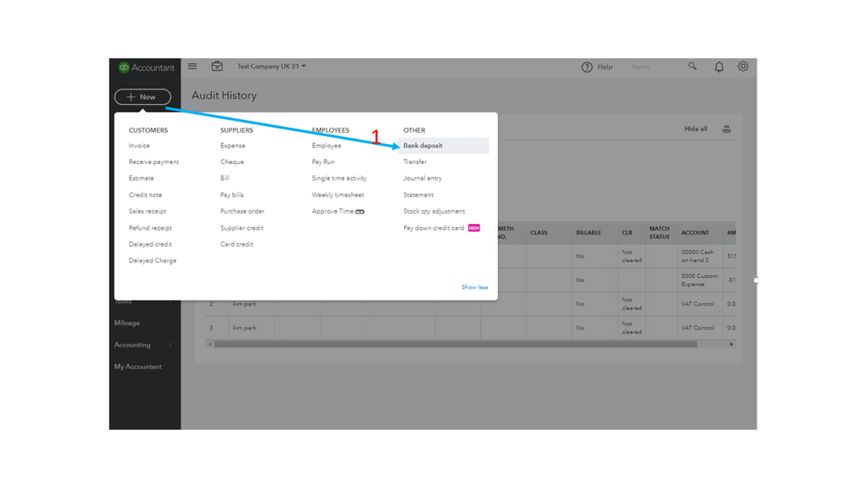Click the CLASS column header

pos(539,233)
